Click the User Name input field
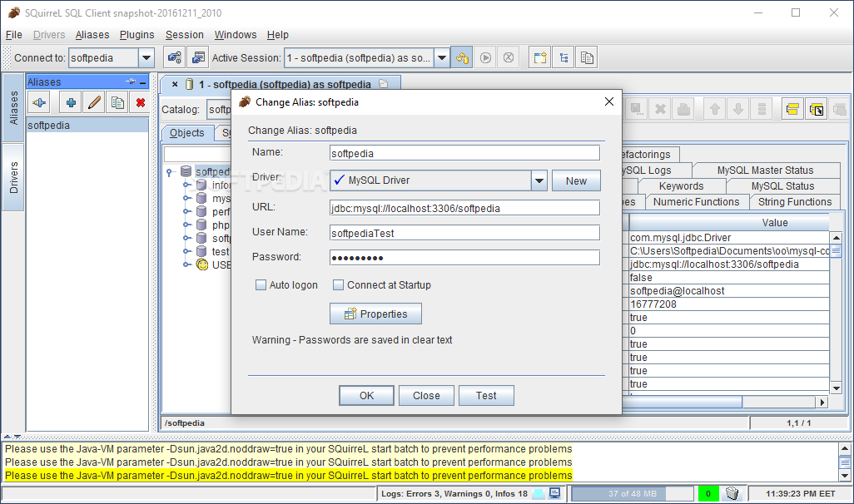This screenshot has height=504, width=854. tap(464, 233)
